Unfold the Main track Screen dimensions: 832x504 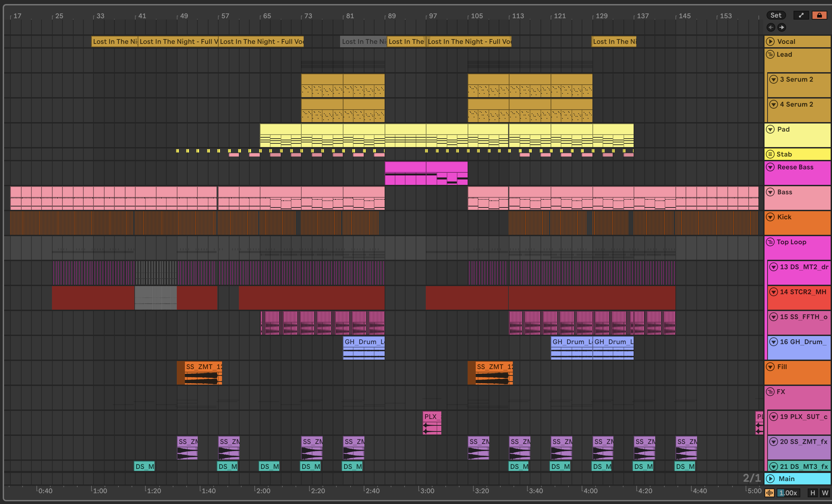click(x=770, y=479)
